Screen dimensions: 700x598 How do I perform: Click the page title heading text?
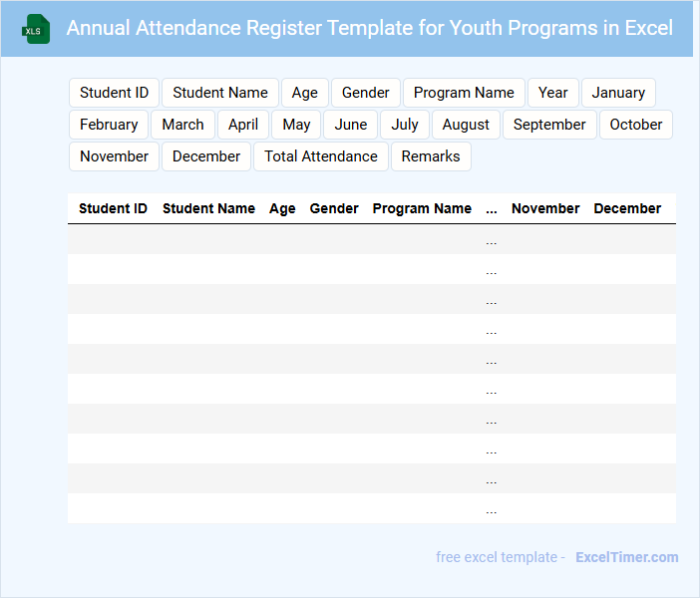click(x=369, y=28)
